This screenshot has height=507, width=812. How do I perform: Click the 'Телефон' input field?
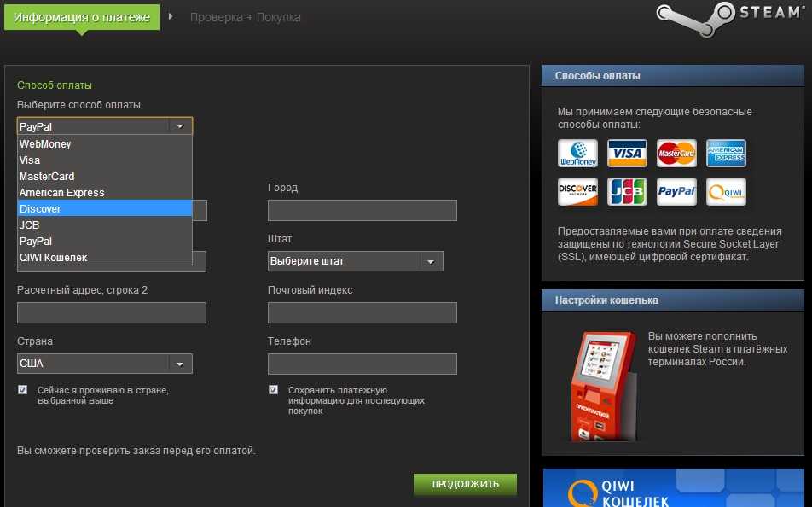(362, 364)
